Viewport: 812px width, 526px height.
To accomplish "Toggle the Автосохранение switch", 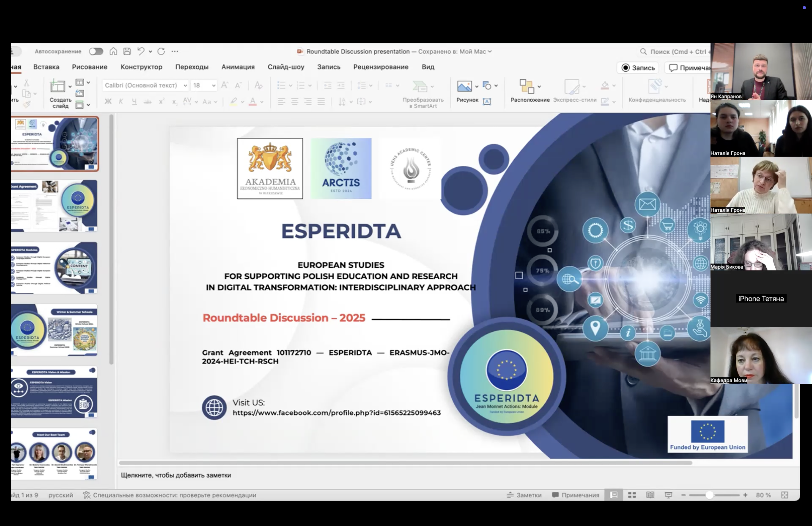I will point(96,51).
